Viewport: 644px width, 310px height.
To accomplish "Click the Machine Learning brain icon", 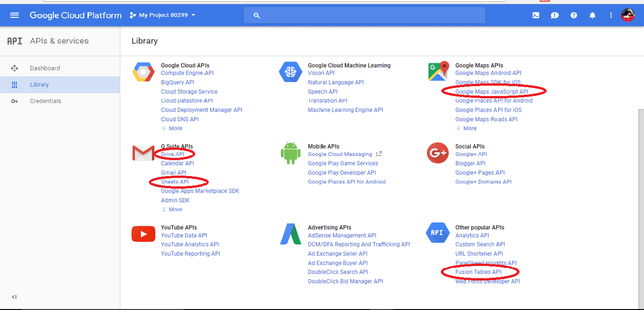I will (x=290, y=72).
